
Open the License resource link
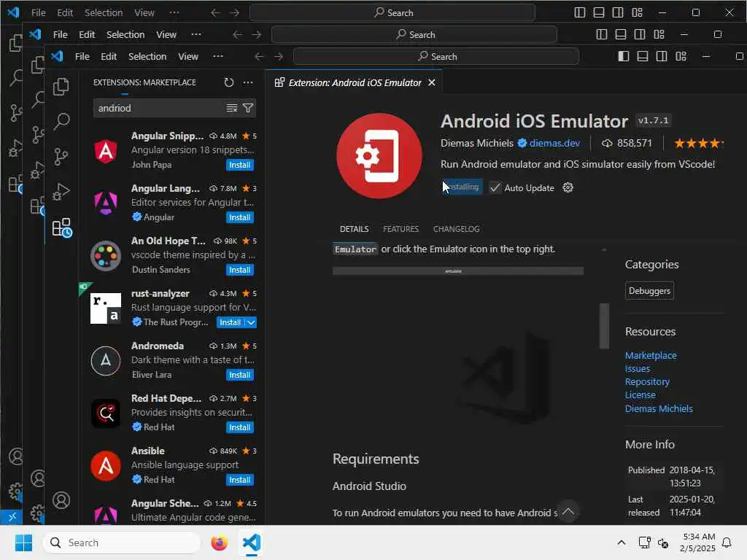[640, 395]
